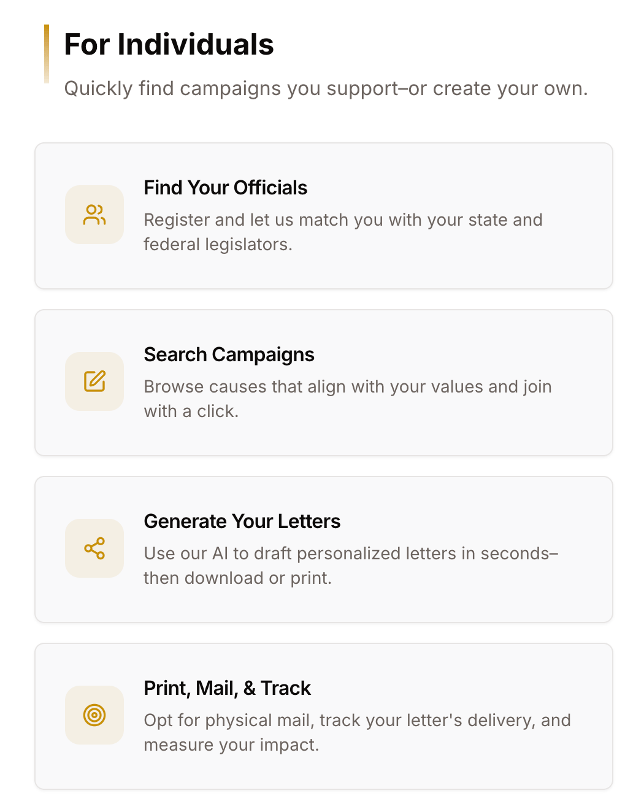Open the Find Your Officials title

click(226, 188)
